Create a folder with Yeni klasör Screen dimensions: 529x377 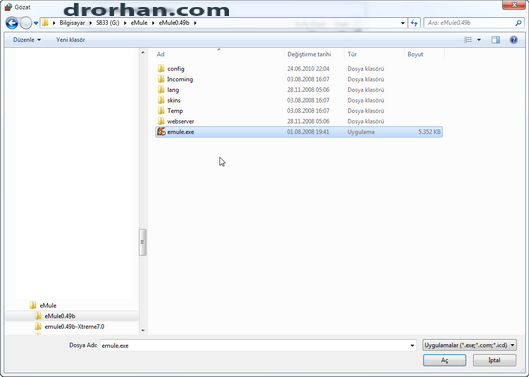click(x=70, y=40)
